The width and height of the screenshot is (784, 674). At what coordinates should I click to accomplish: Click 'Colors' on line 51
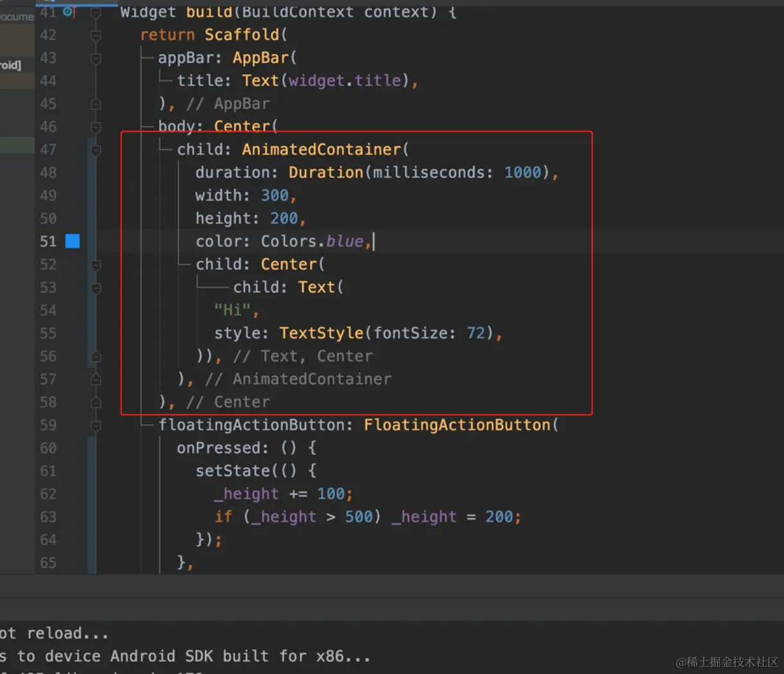tap(289, 241)
